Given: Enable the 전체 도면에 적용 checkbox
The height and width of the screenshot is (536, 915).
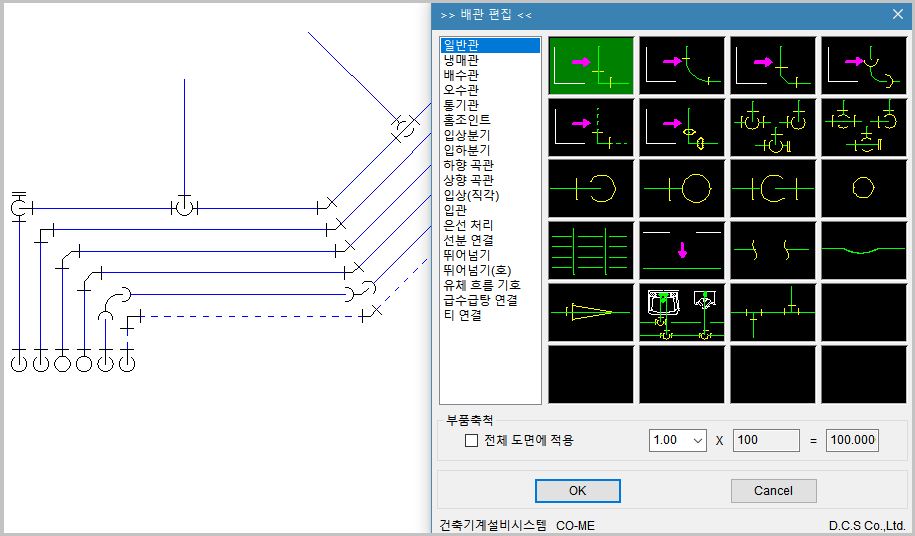Looking at the screenshot, I should point(472,440).
